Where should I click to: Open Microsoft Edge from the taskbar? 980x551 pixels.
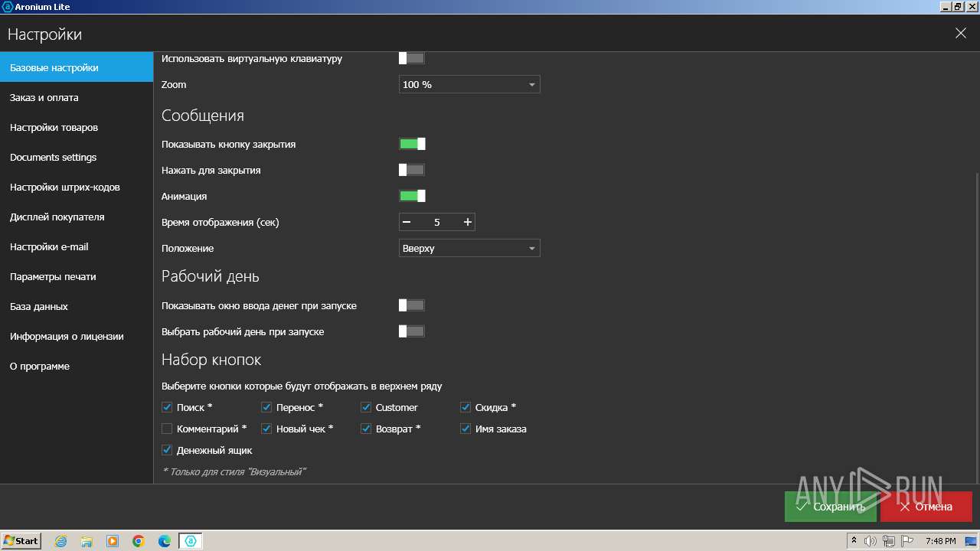click(165, 541)
